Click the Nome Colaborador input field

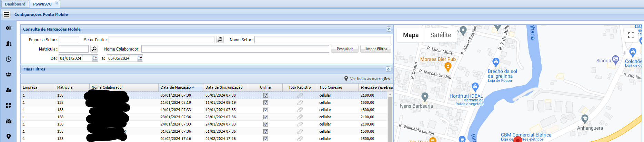[x=235, y=49]
